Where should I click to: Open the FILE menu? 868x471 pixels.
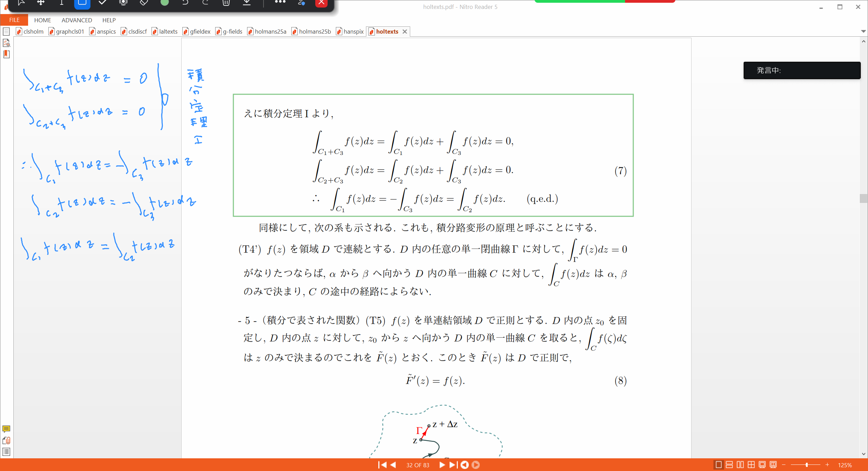click(x=14, y=20)
